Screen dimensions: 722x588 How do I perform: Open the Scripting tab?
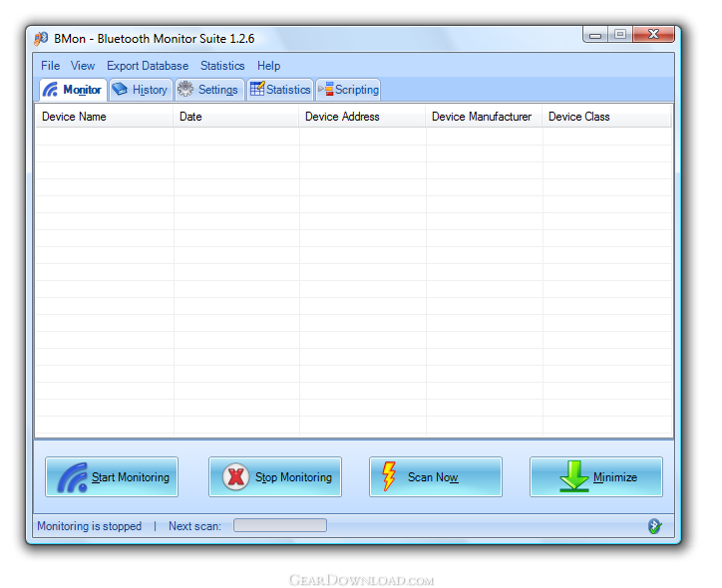349,90
